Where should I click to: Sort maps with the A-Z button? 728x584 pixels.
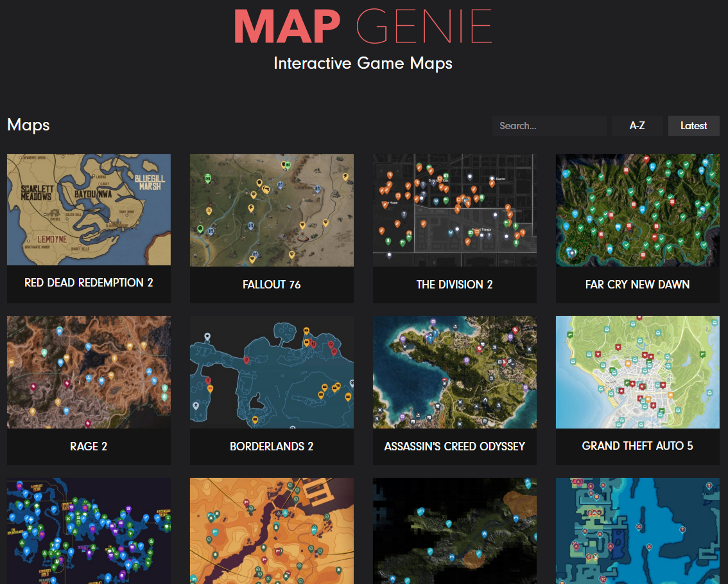pos(637,126)
